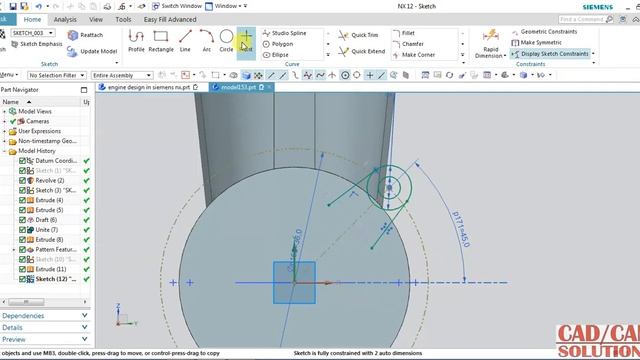Viewport: 640px width, 360px height.
Task: Click the p171=45.0 angle dimension
Action: pos(461,229)
